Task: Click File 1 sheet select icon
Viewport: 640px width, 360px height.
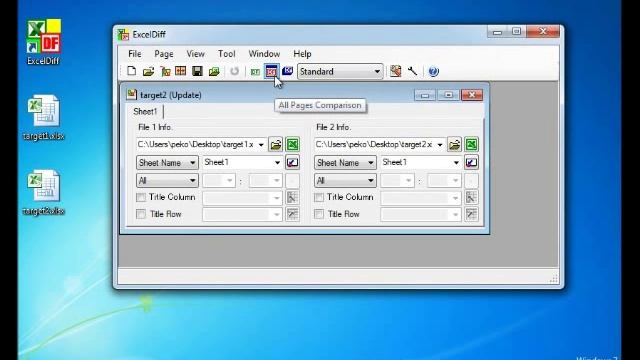Action: point(292,162)
